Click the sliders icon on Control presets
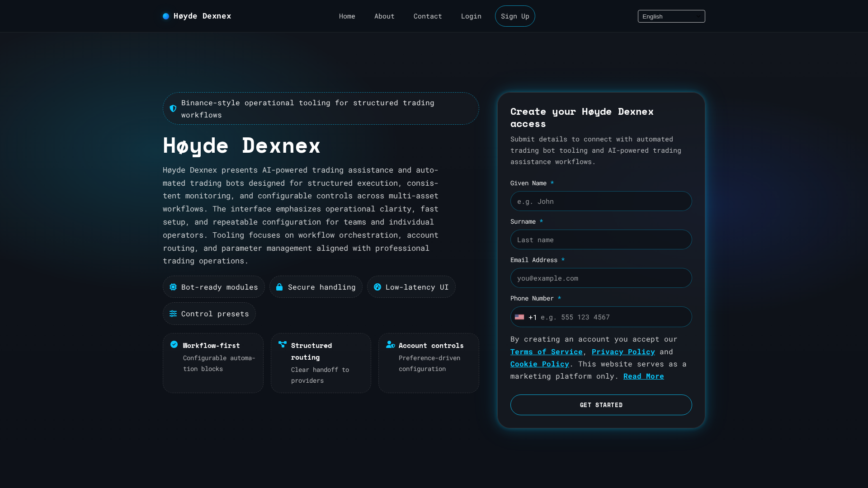 (173, 314)
